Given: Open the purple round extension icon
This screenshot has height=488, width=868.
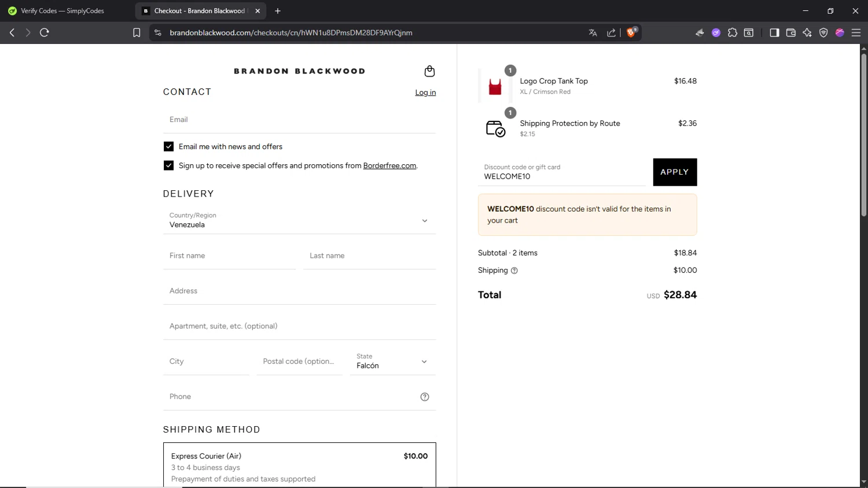Looking at the screenshot, I should (x=716, y=33).
